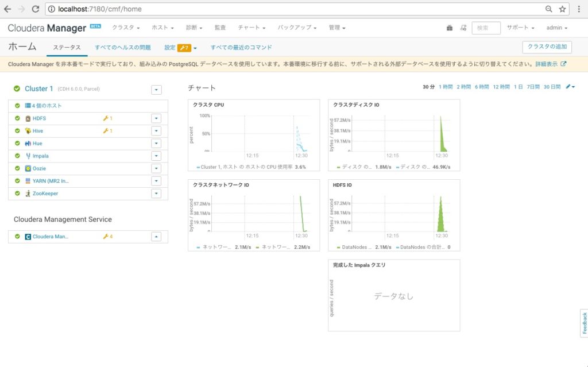588x367 pixels.
Task: Open Cluster 1 link
Action: pyautogui.click(x=38, y=89)
